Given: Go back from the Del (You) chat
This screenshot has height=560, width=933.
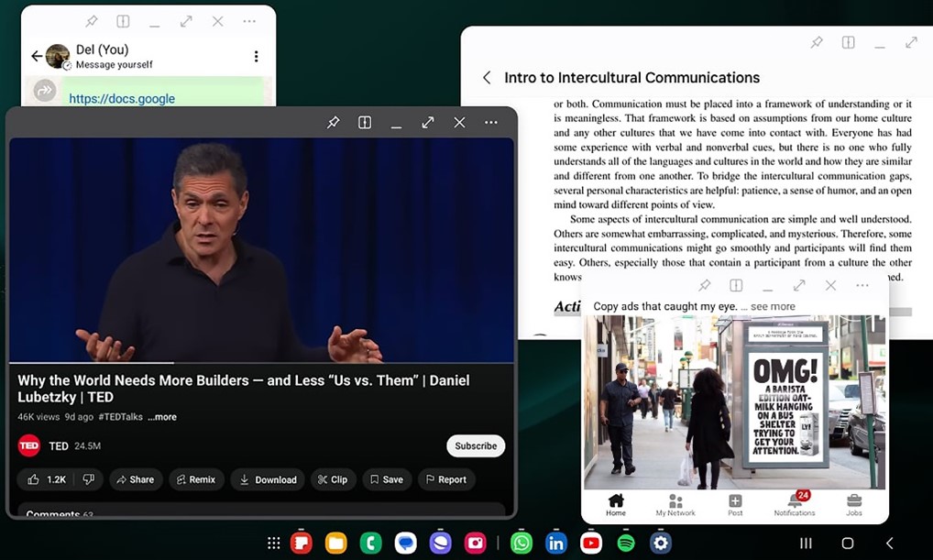Looking at the screenshot, I should (x=37, y=56).
